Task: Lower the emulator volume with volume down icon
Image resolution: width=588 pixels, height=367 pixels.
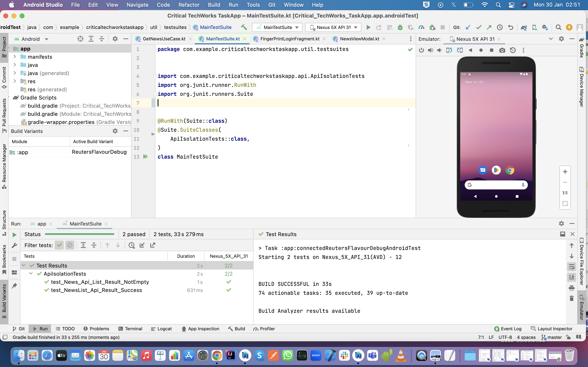Action: (440, 50)
